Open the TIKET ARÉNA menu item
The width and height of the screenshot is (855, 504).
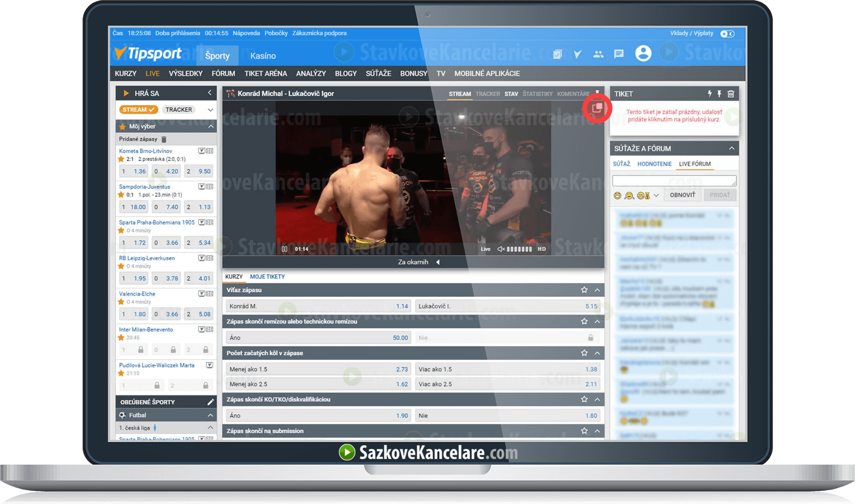pyautogui.click(x=266, y=74)
